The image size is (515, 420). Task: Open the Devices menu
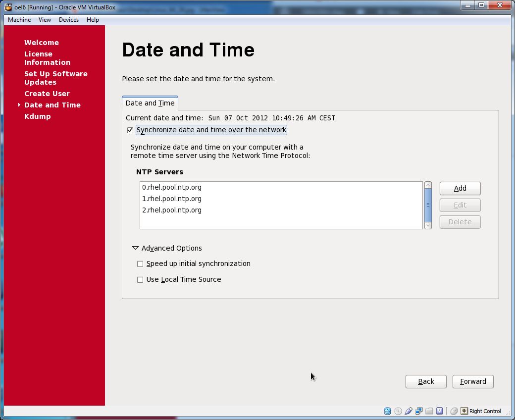pos(69,20)
